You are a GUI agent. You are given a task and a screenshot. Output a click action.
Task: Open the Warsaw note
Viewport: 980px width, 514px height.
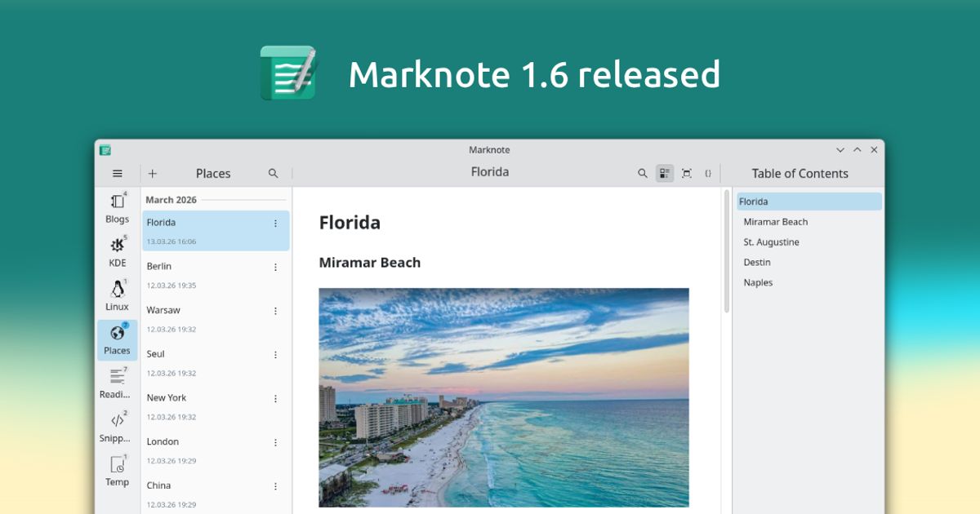pos(216,319)
